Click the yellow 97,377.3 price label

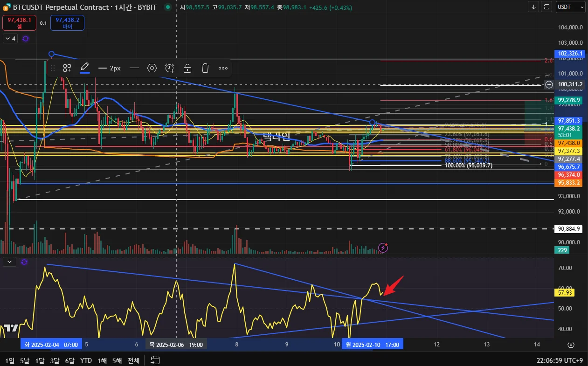[569, 151]
